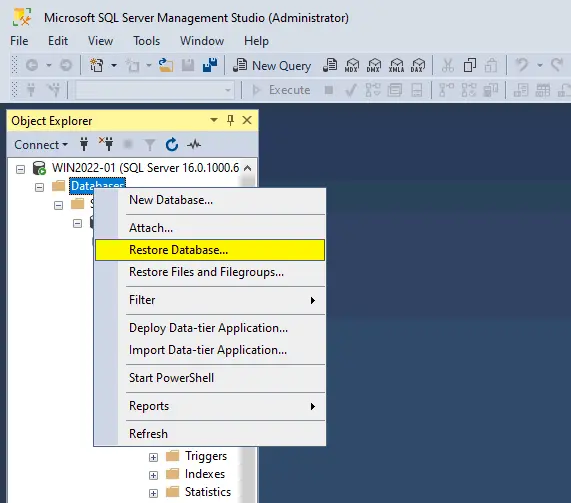Open the Help menu

256,41
